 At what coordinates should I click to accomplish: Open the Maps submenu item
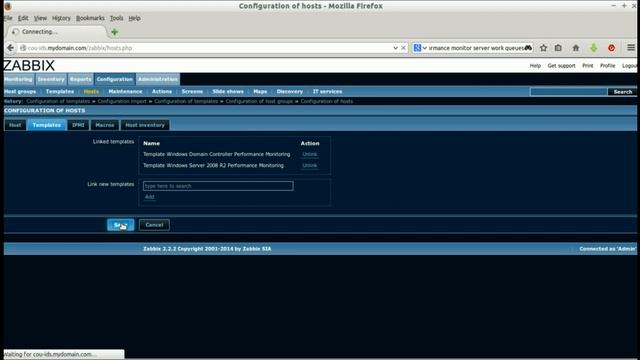pyautogui.click(x=260, y=91)
